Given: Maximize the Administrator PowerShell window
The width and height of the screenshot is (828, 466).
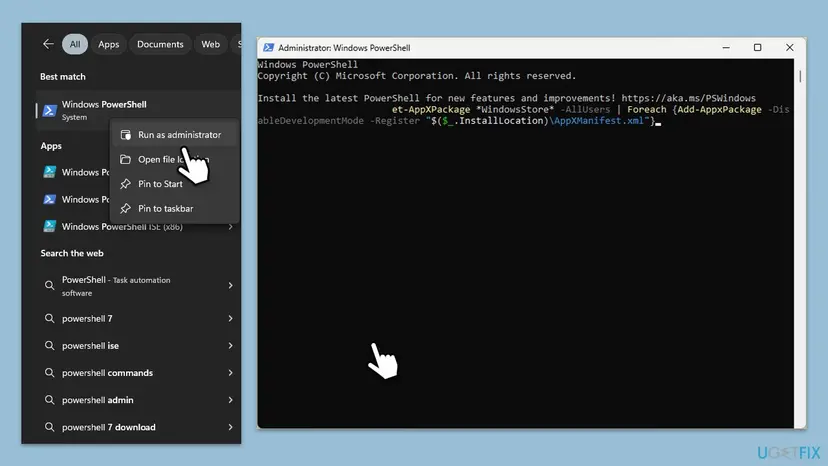Looking at the screenshot, I should coord(757,48).
